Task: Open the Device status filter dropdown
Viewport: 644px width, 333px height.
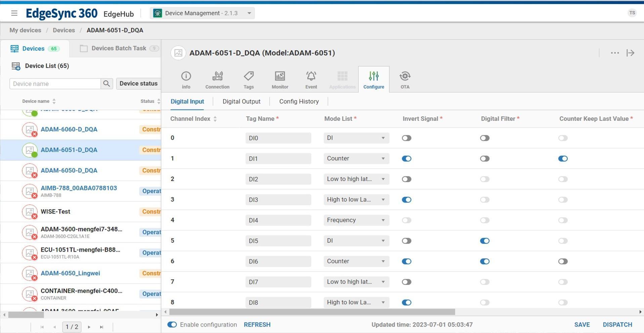Action: coord(138,84)
